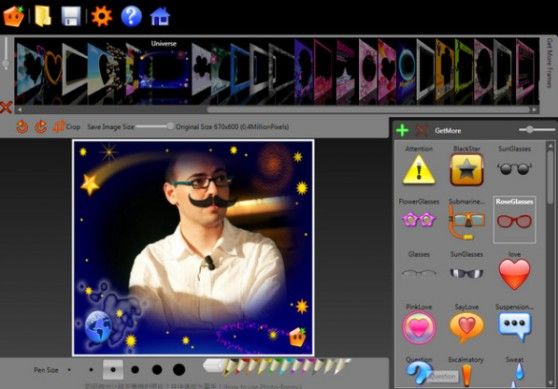Remove the frame with the red X beside the frame strip
The height and width of the screenshot is (389, 558).
coord(6,107)
